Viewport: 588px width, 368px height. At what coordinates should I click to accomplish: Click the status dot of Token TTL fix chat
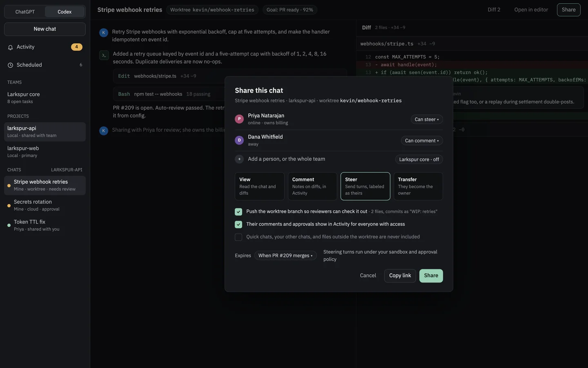point(9,225)
